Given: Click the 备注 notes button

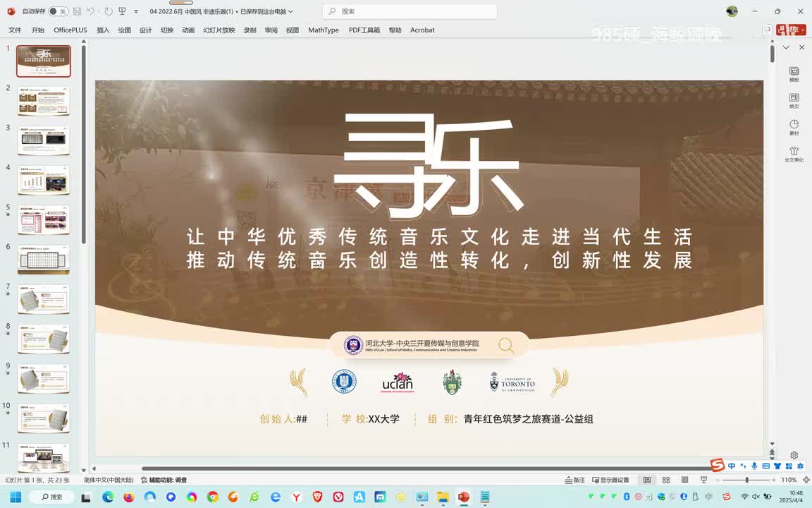Looking at the screenshot, I should pos(575,480).
